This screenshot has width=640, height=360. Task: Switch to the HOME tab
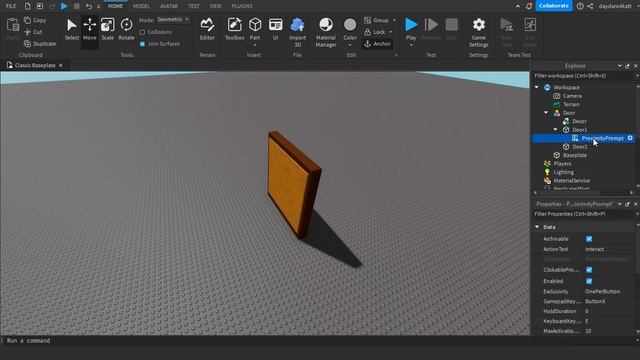(x=115, y=6)
